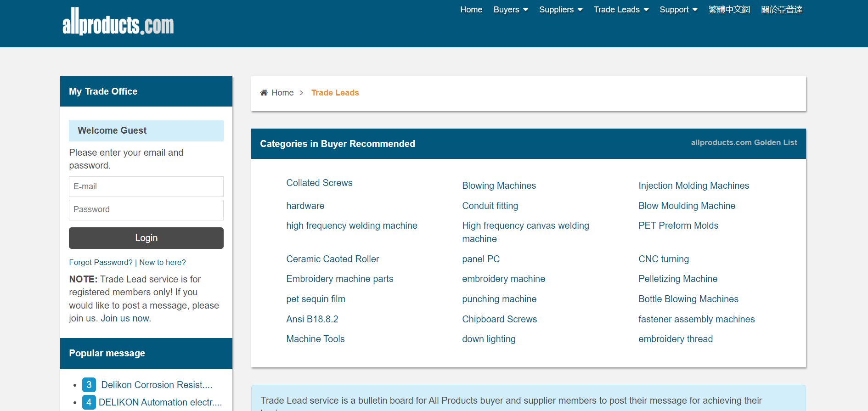The height and width of the screenshot is (411, 868).
Task: Open the embroidery thread category
Action: [676, 339]
